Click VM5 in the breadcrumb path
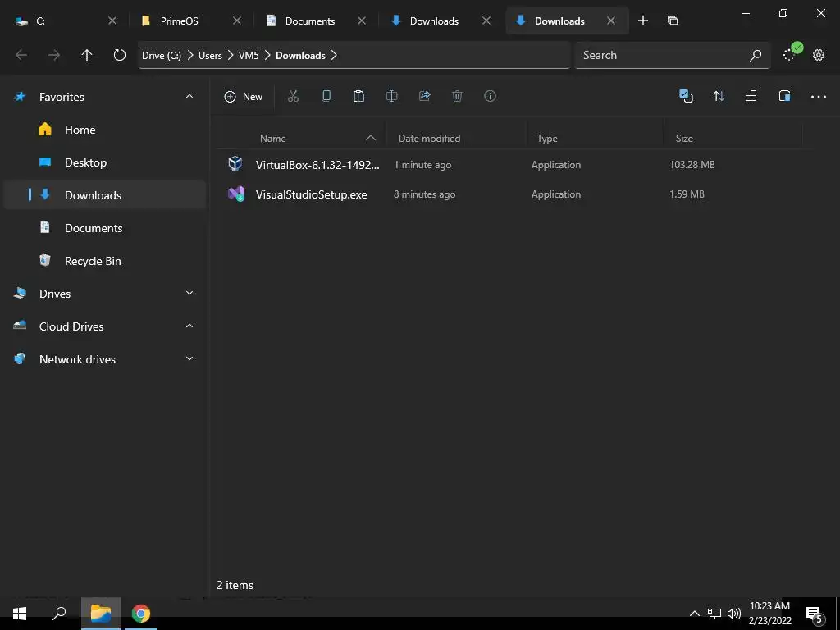Viewport: 840px width, 630px height. pyautogui.click(x=249, y=56)
